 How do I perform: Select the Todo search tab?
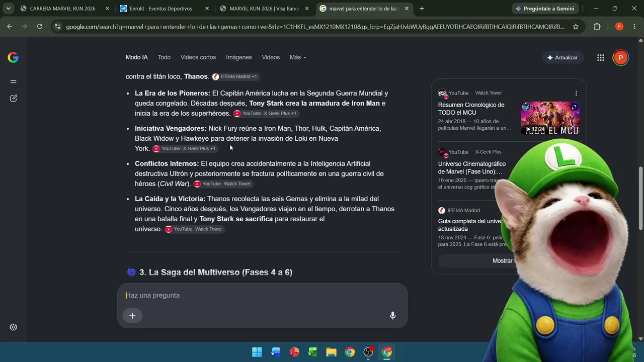coord(164,57)
